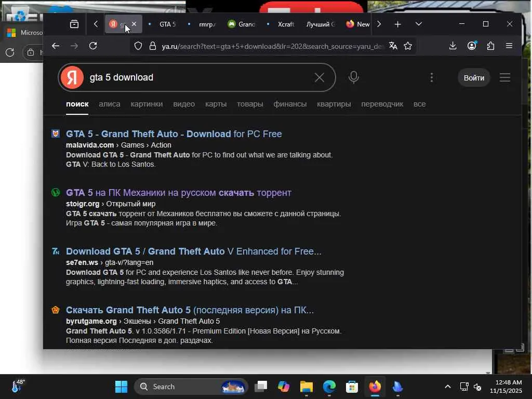Viewport: 532px width, 399px height.
Task: Open a new tab with the plus button
Action: coord(397,24)
